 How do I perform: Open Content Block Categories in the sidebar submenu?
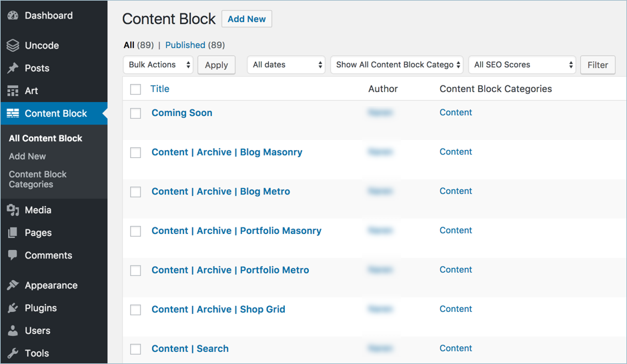(37, 179)
